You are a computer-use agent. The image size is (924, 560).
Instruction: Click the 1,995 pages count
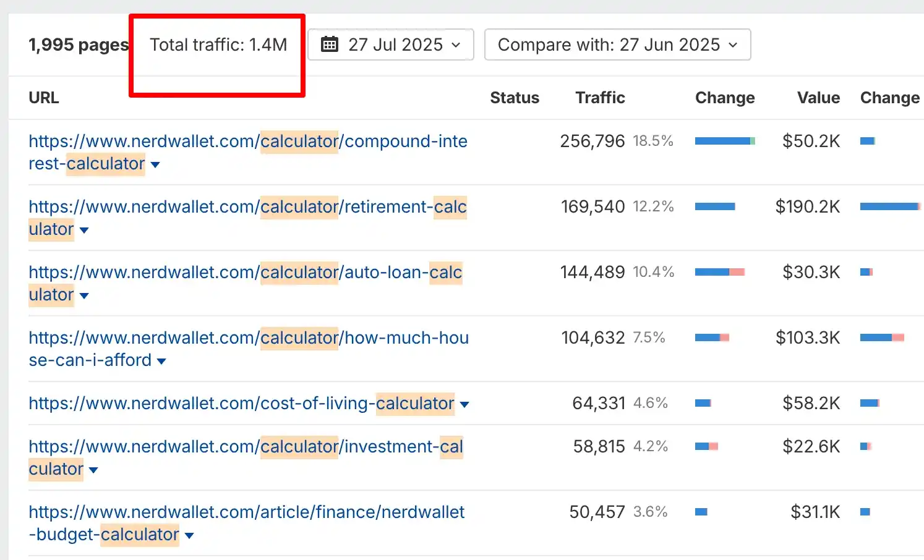(x=79, y=45)
